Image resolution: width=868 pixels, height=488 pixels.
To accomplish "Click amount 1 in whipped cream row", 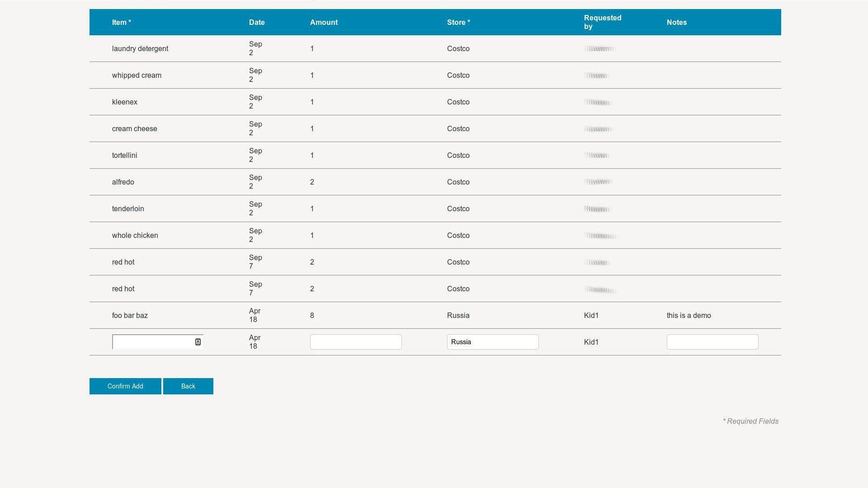I will 312,75.
